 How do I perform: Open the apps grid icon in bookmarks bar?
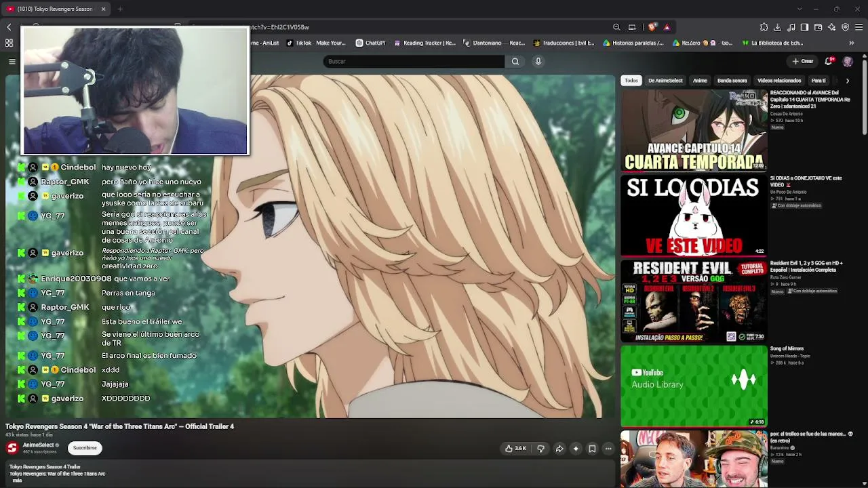(x=9, y=43)
